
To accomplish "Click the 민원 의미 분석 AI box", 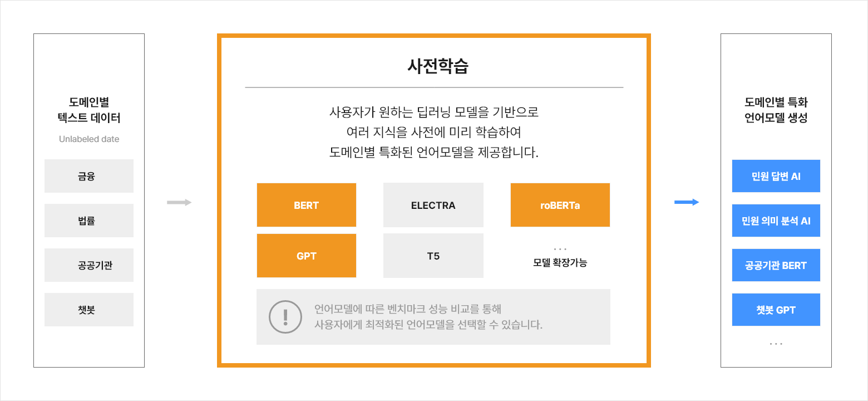I will click(776, 221).
